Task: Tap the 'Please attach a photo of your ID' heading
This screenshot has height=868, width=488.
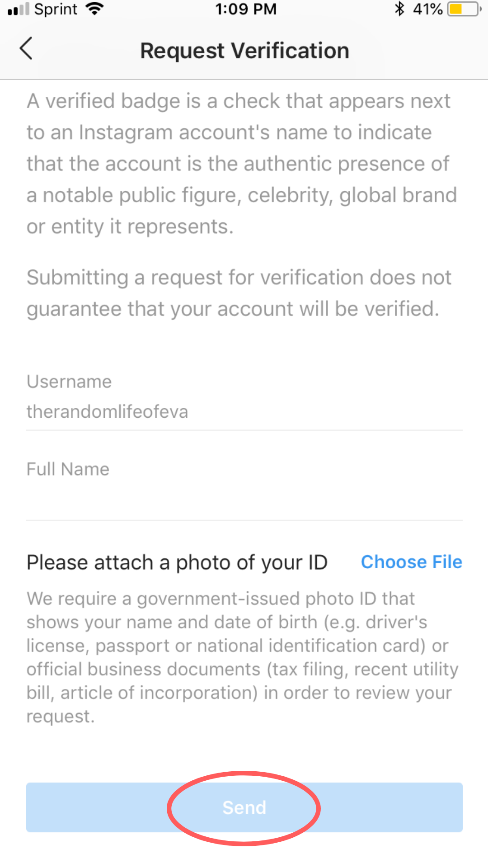Action: click(177, 562)
